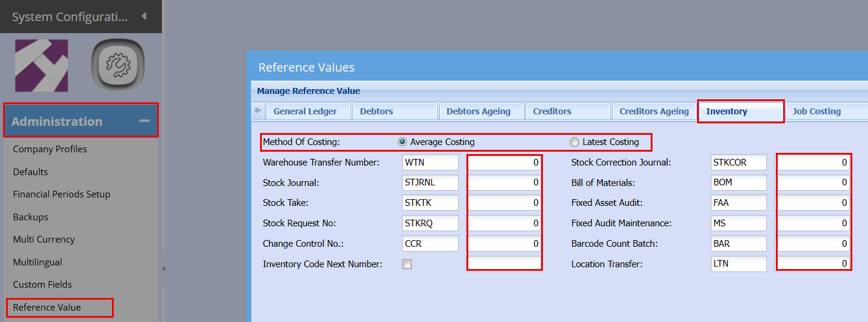Viewport: 868px width, 322px height.
Task: Open the Debtors Ageing tab
Action: point(479,111)
